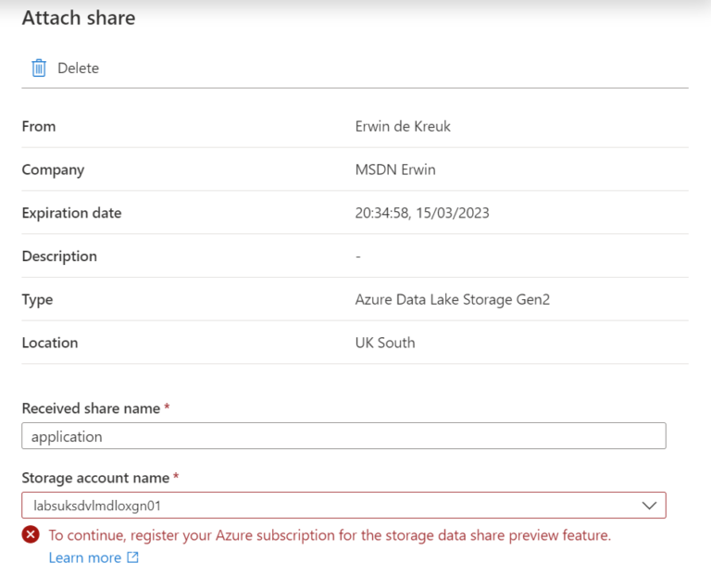Click the 'Received share name' field label
The image size is (711, 588).
click(x=91, y=408)
